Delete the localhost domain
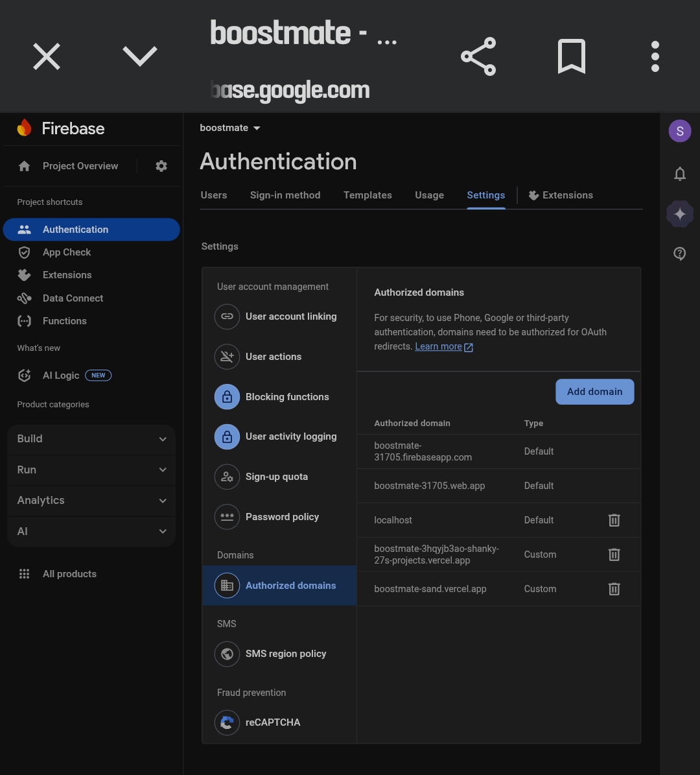Screen dimensions: 700x775 (x=614, y=520)
